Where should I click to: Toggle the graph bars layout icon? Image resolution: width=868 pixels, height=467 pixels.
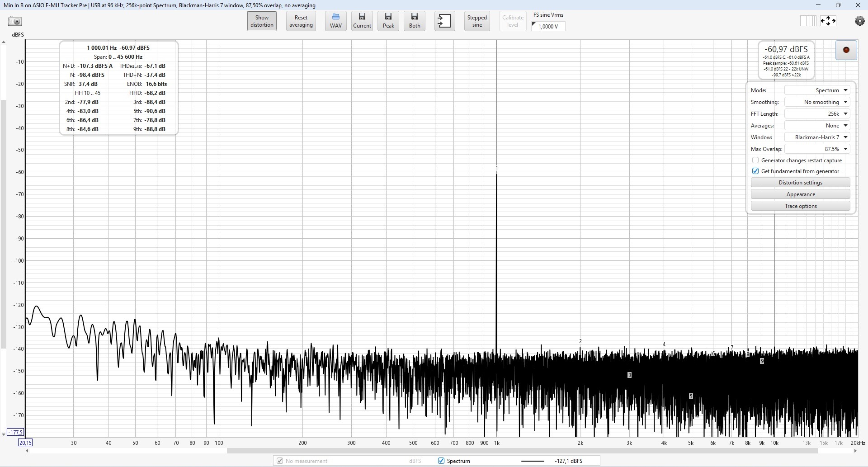coord(808,21)
